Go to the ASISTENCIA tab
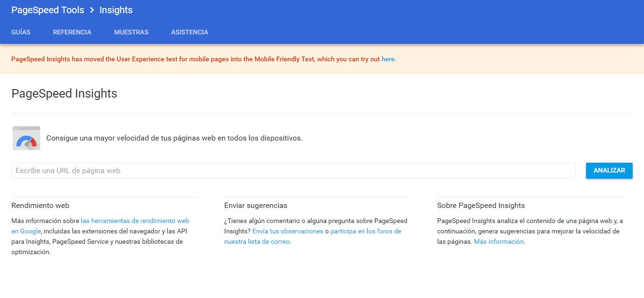The image size is (644, 298). click(190, 32)
